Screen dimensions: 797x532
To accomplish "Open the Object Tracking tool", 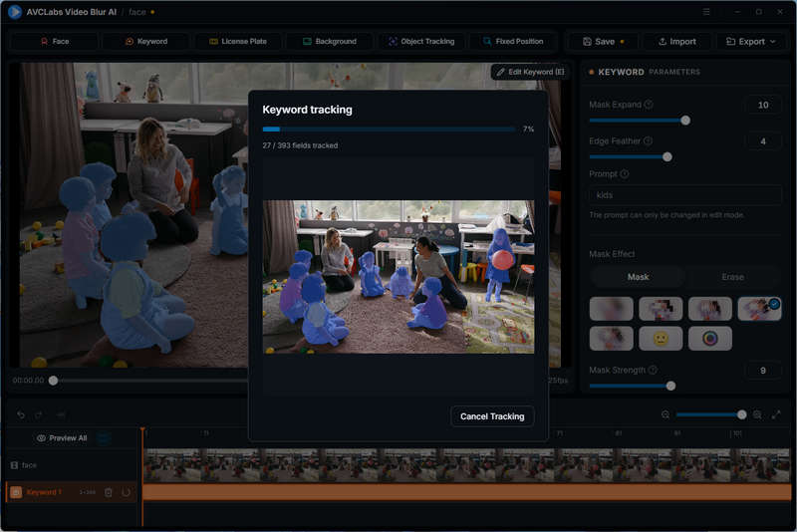I will click(420, 41).
